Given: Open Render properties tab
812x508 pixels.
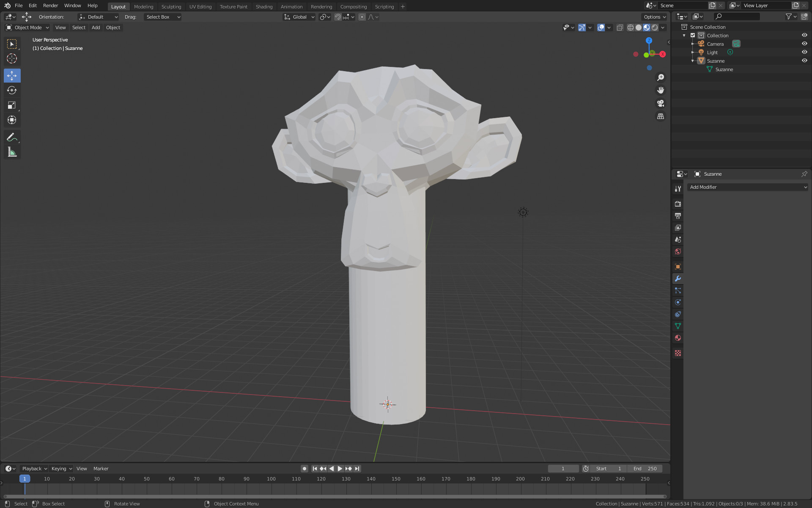Looking at the screenshot, I should pos(678,204).
